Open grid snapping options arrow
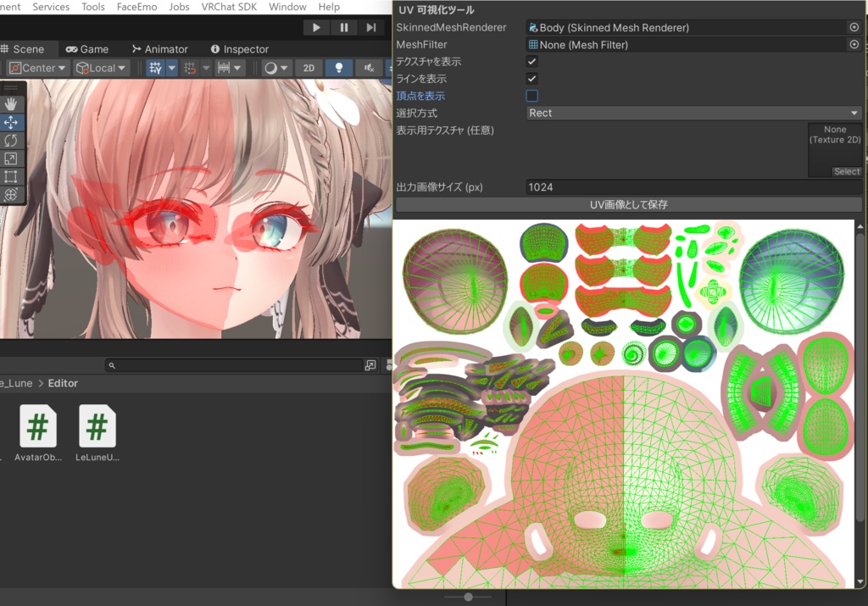868x606 pixels. click(206, 68)
